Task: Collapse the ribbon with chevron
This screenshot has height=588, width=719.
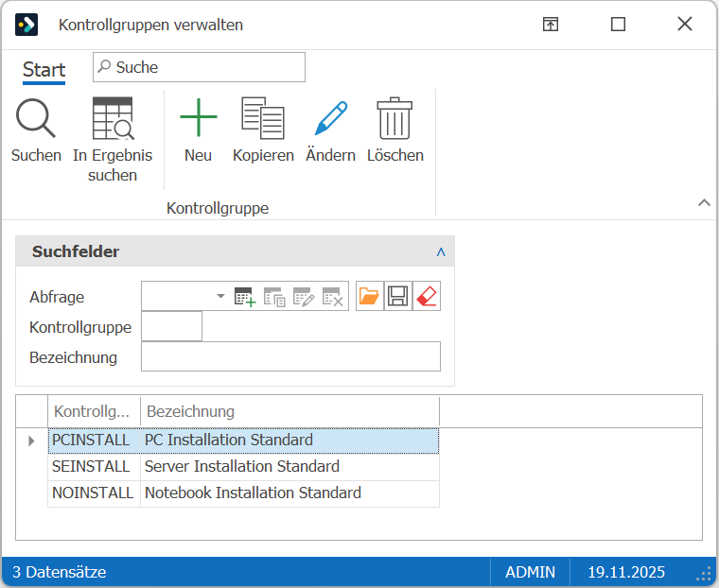Action: [704, 202]
